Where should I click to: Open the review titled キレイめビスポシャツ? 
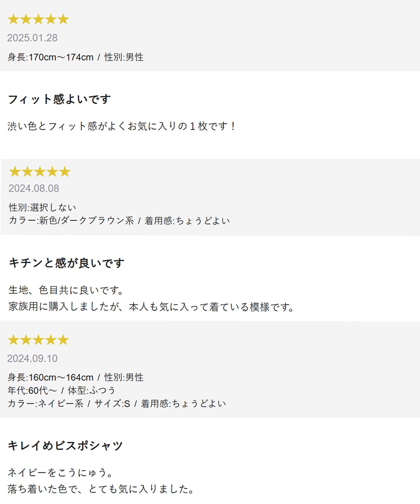pos(65,446)
